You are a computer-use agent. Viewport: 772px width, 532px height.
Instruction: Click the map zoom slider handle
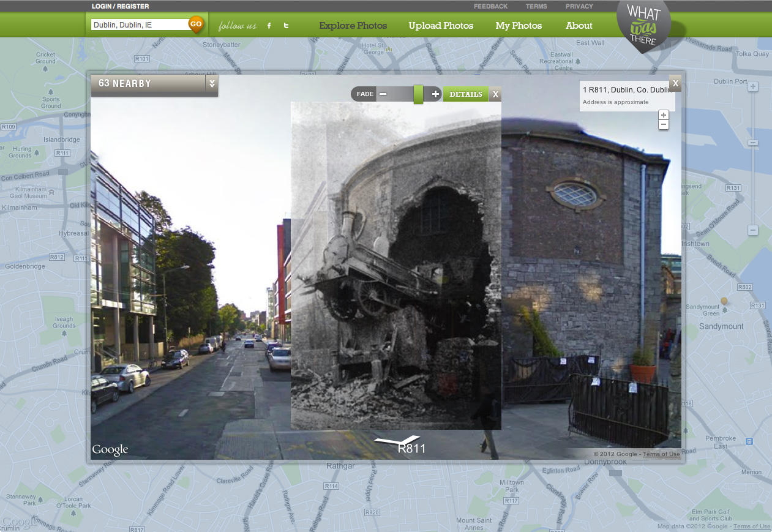click(x=753, y=143)
